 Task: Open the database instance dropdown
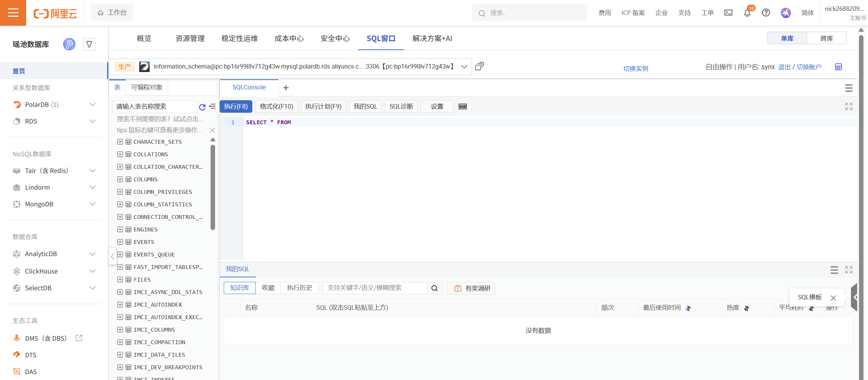[464, 66]
